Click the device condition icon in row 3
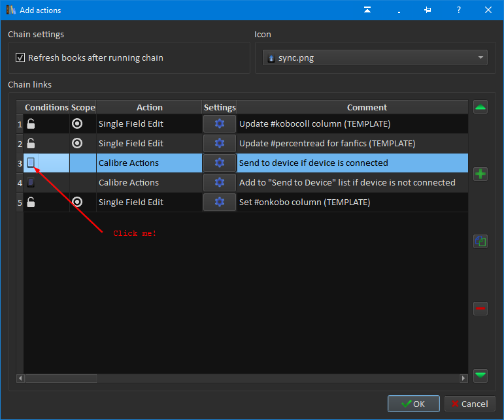The image size is (504, 420). pos(31,163)
